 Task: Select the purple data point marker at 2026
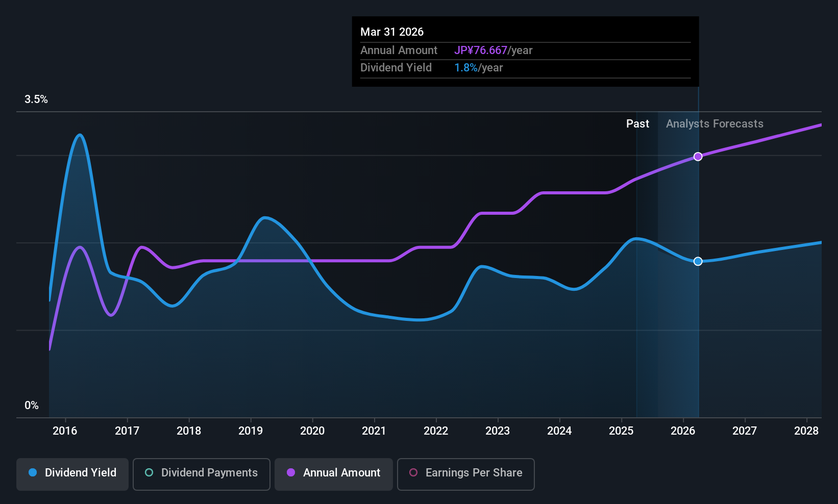[698, 157]
